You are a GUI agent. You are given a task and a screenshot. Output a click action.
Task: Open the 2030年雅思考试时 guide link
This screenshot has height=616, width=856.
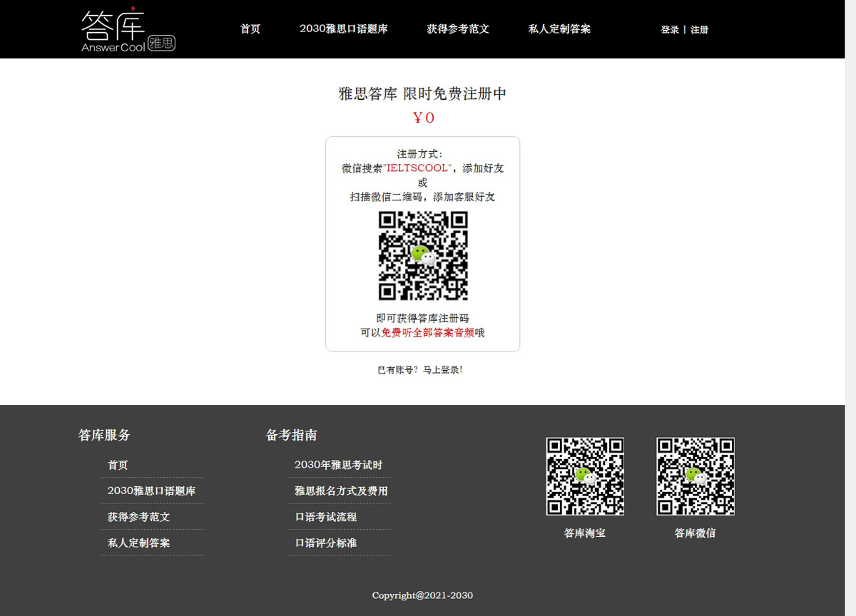point(339,465)
